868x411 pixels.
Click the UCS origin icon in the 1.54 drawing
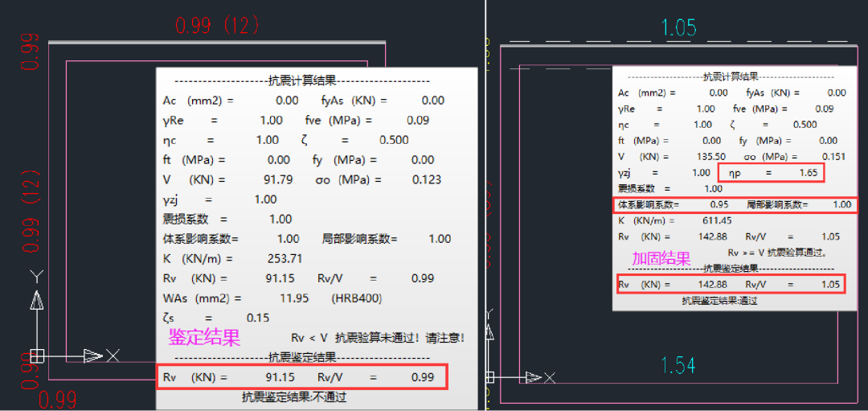point(489,378)
